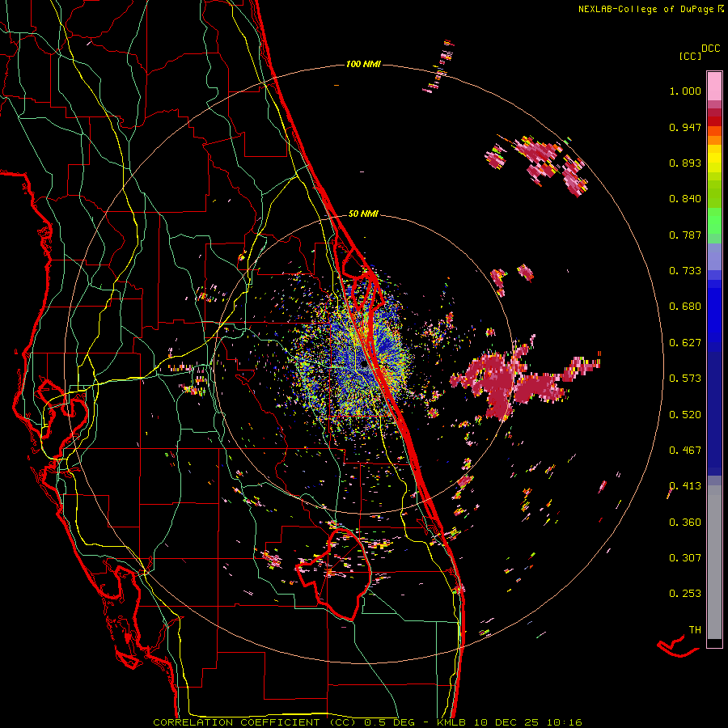Click the '1.000' scale value

(685, 91)
